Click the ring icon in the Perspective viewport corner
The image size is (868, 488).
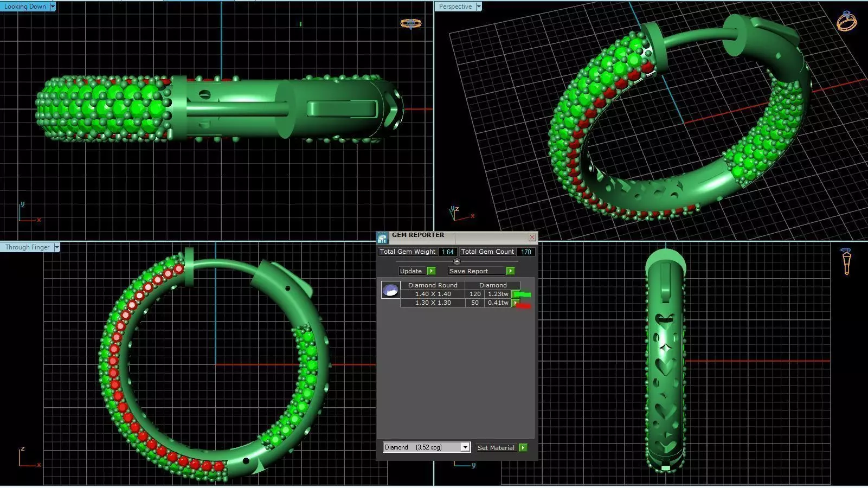tap(847, 21)
